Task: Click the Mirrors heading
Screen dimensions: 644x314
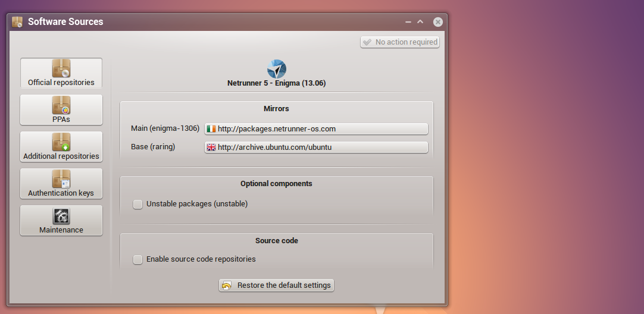Action: click(x=276, y=109)
